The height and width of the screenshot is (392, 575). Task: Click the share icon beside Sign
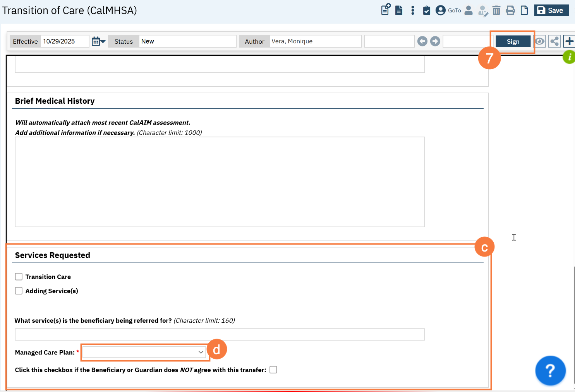(x=554, y=41)
